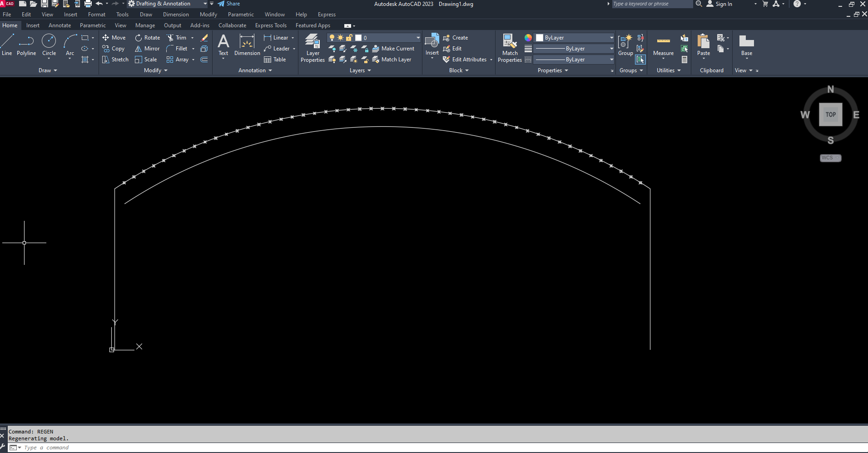Switch to the Manage ribbon tab
Screen dimensions: 868x453
[145, 25]
